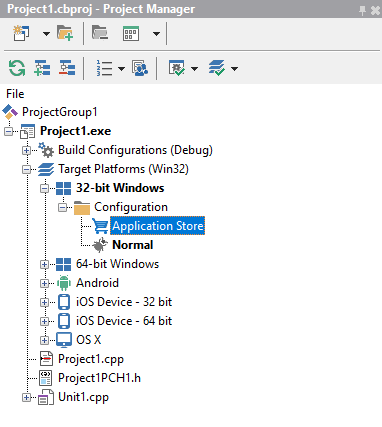Open the build configuration dropdown arrow

pyautogui.click(x=194, y=69)
